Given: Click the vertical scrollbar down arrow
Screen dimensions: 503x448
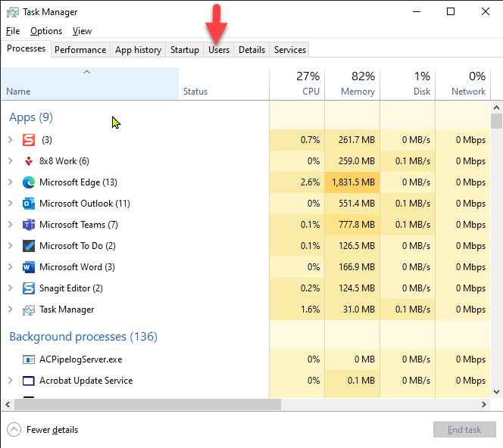Looking at the screenshot, I should click(x=497, y=391).
